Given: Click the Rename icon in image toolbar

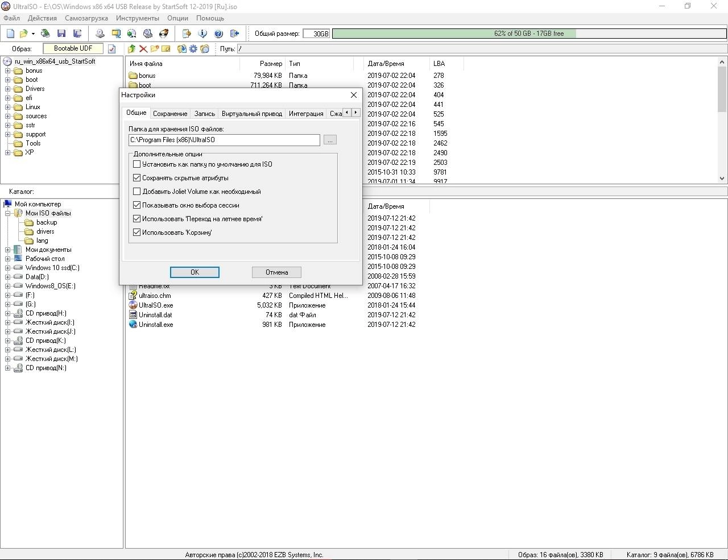Looking at the screenshot, I should coord(166,49).
